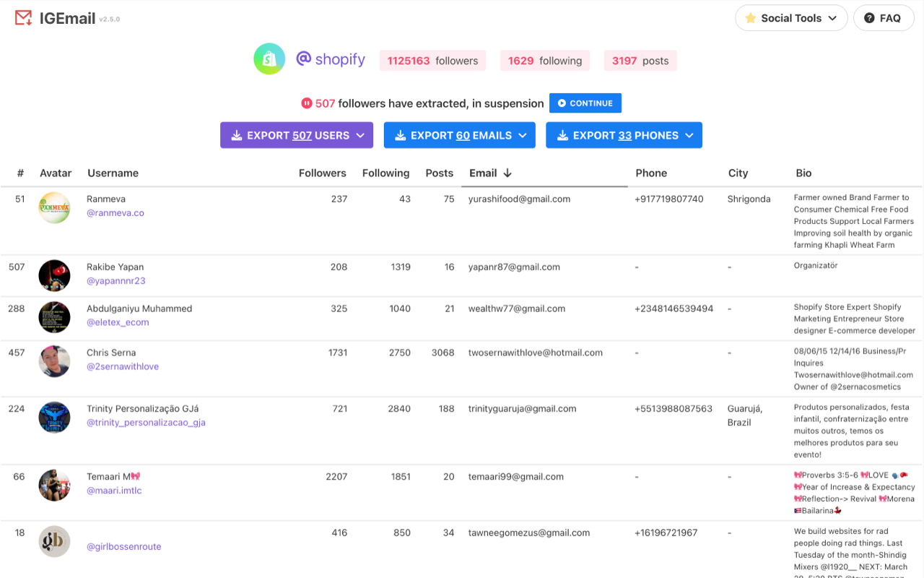Click the star icon in Social Tools
The height and width of the screenshot is (578, 924).
[751, 18]
